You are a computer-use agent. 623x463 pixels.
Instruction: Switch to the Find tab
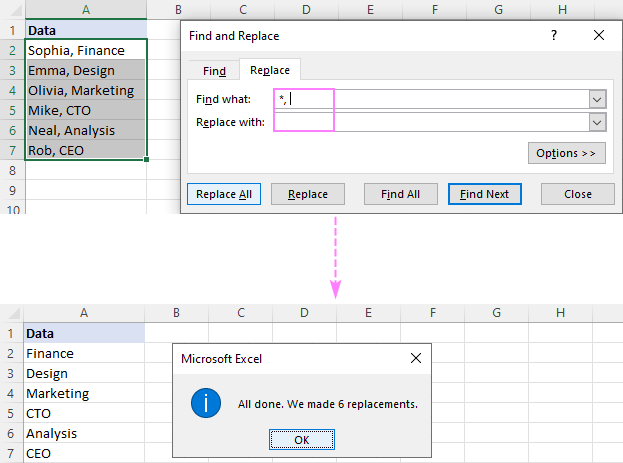214,71
